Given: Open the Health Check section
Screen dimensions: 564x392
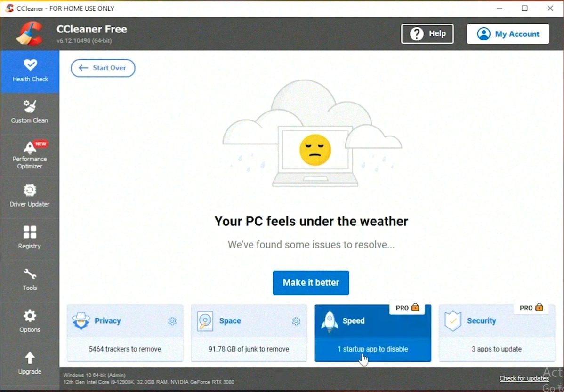Looking at the screenshot, I should 30,72.
